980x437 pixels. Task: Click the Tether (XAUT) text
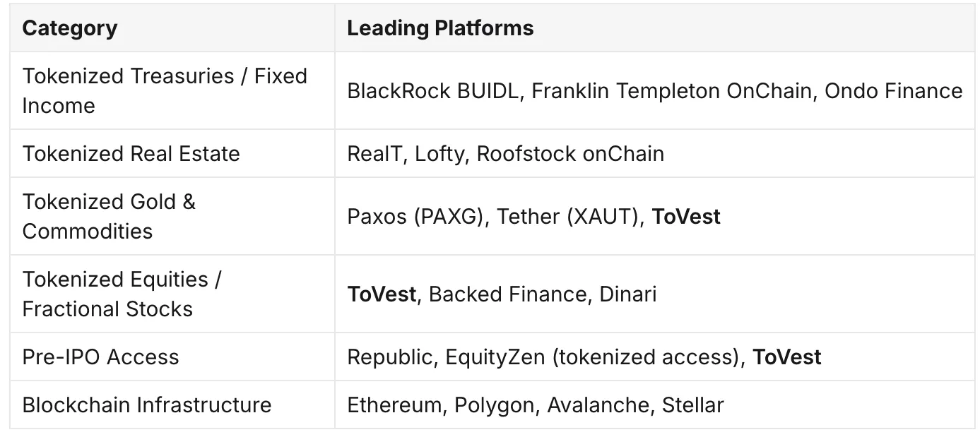(x=570, y=216)
